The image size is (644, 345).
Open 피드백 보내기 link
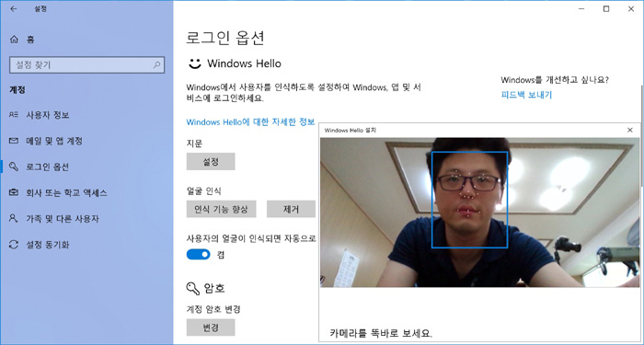tap(526, 95)
